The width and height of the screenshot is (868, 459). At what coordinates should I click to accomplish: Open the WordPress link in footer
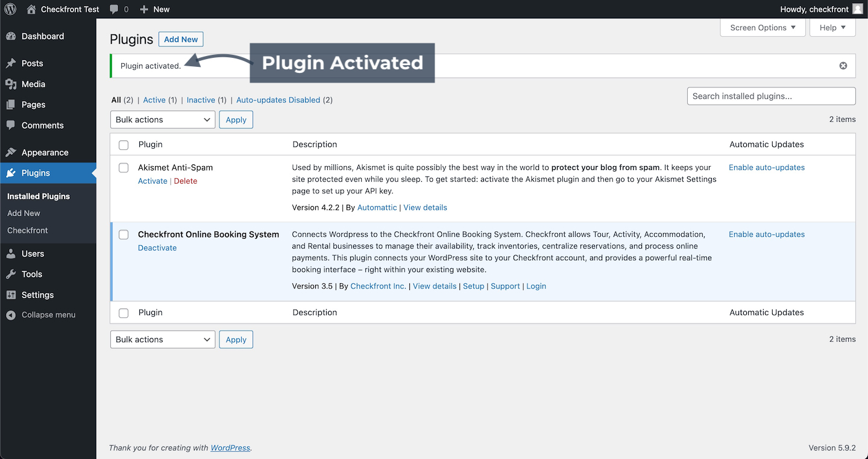point(230,448)
